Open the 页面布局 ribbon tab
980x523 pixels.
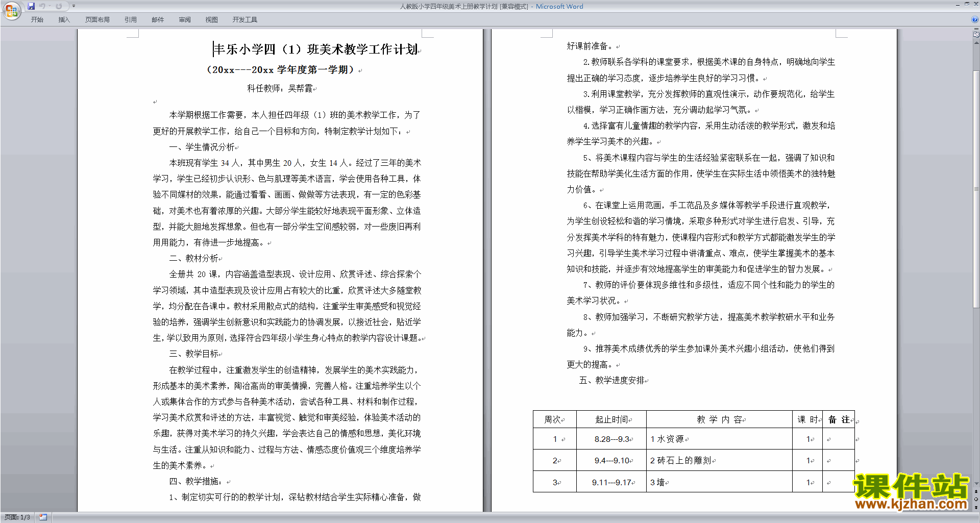point(97,20)
